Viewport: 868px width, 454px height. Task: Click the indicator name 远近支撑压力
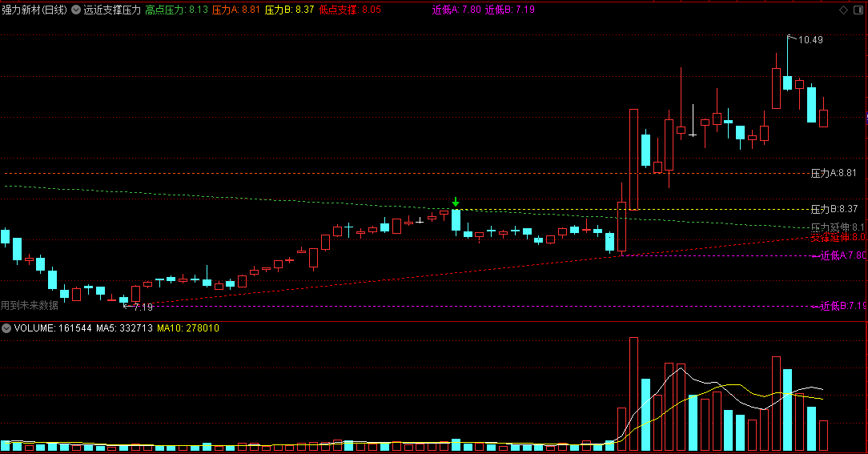(x=112, y=10)
